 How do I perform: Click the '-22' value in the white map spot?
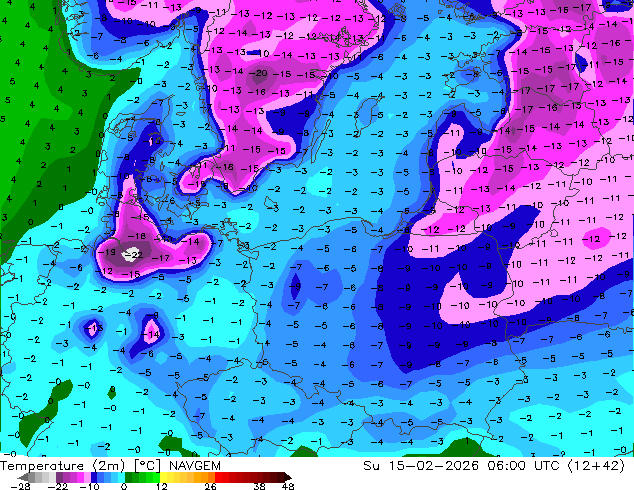[x=133, y=255]
